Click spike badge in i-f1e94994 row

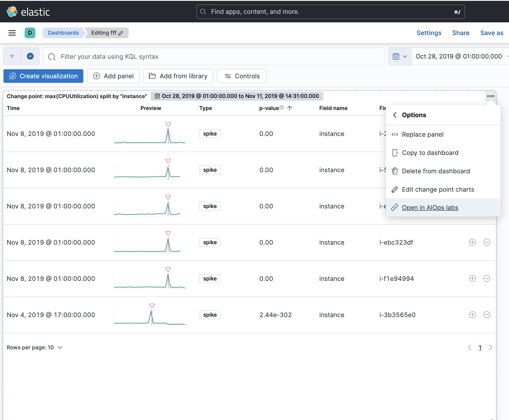point(210,278)
